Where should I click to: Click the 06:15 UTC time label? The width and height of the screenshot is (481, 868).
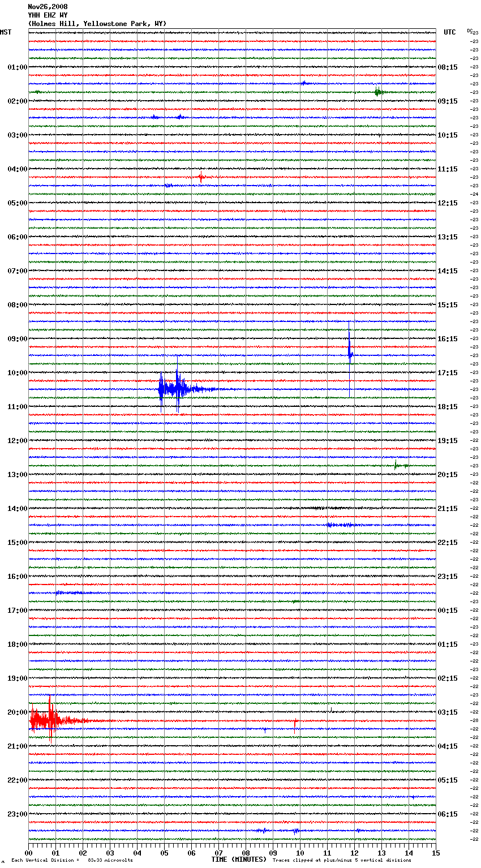click(x=448, y=814)
